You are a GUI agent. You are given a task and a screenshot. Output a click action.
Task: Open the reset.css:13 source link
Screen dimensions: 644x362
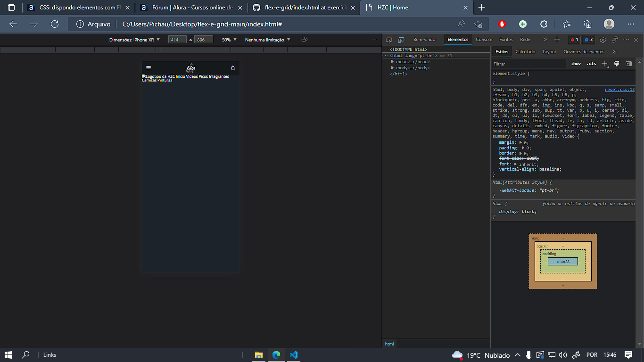(x=619, y=90)
